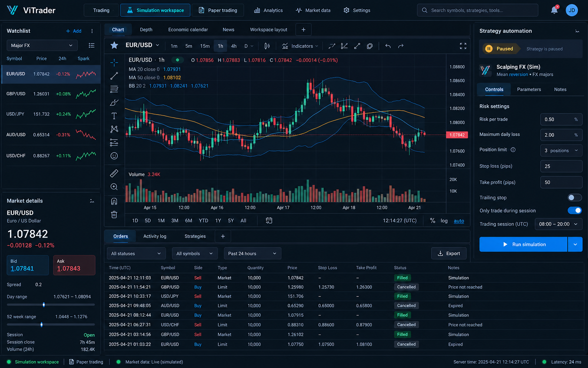Viewport: 588px width, 368px height.
Task: Expand the EUR/USD symbol dropdown
Action: (157, 45)
